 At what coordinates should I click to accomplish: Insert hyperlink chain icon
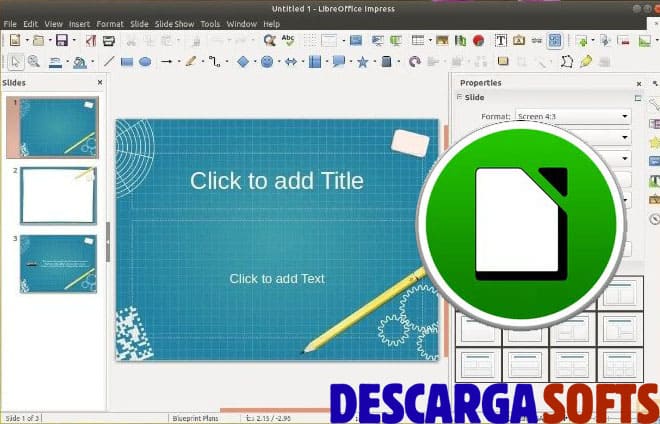pyautogui.click(x=537, y=40)
